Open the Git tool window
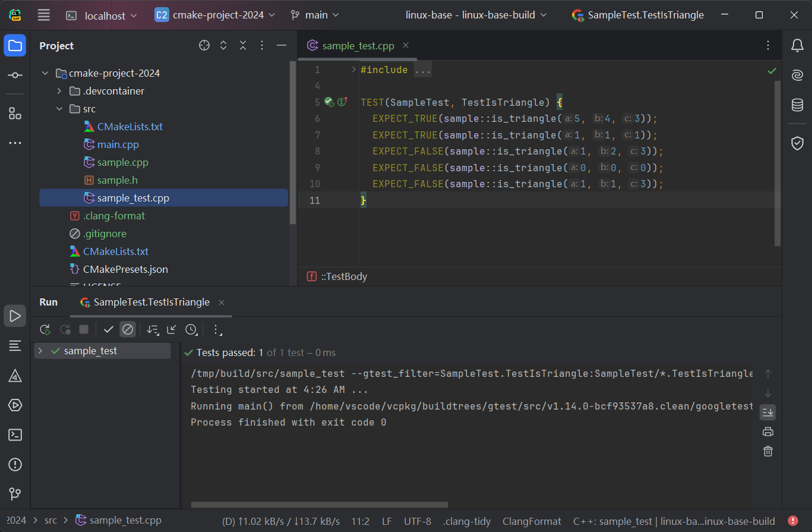 tap(15, 494)
